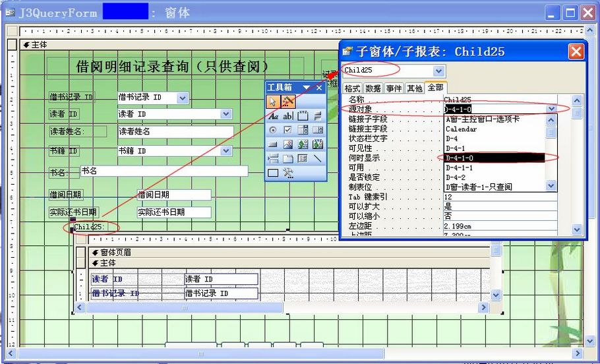The image size is (600, 364).
Task: Click the 可以扩大 property value 是
Action: 500,207
